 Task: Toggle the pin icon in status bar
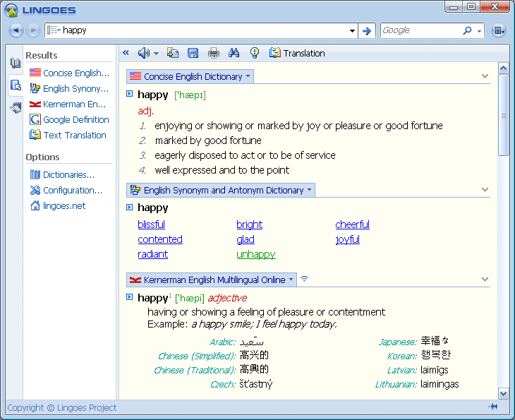(493, 407)
